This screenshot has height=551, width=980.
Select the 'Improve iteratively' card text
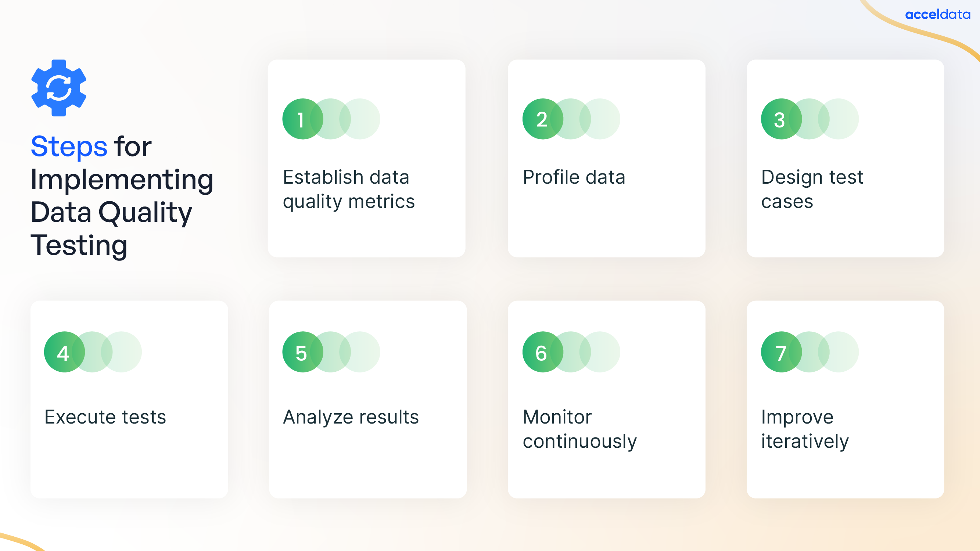[805, 429]
